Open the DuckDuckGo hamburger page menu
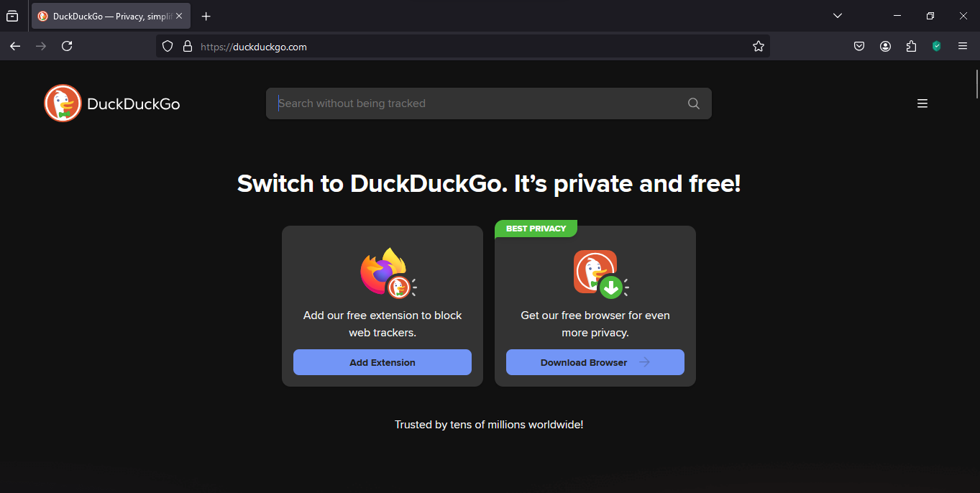Image resolution: width=980 pixels, height=493 pixels. click(x=922, y=103)
